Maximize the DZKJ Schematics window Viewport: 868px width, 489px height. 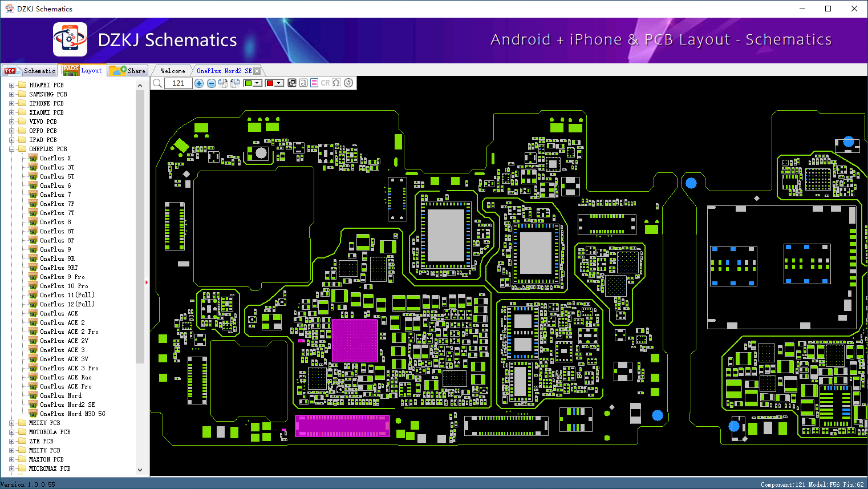(x=828, y=9)
